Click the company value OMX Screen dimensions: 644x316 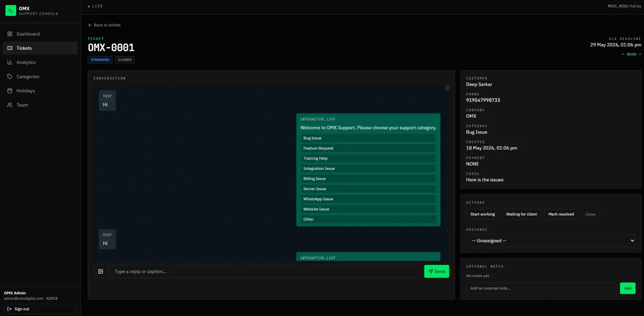(x=471, y=116)
